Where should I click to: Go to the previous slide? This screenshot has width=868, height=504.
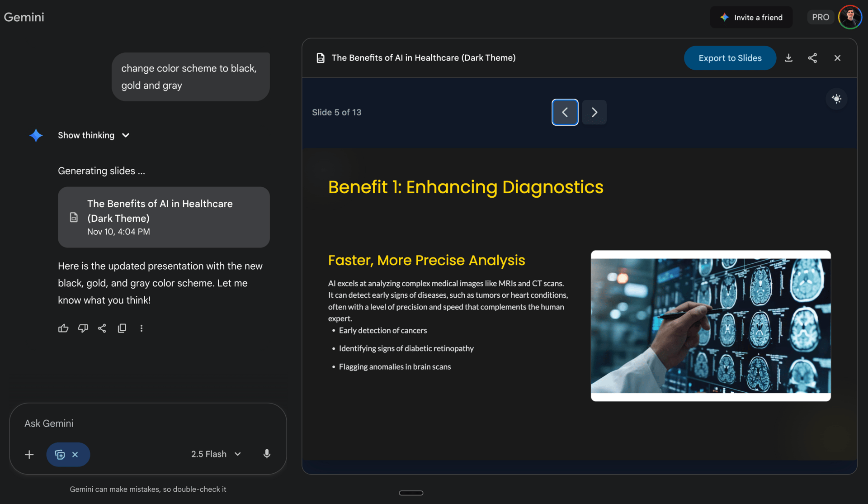coord(565,112)
